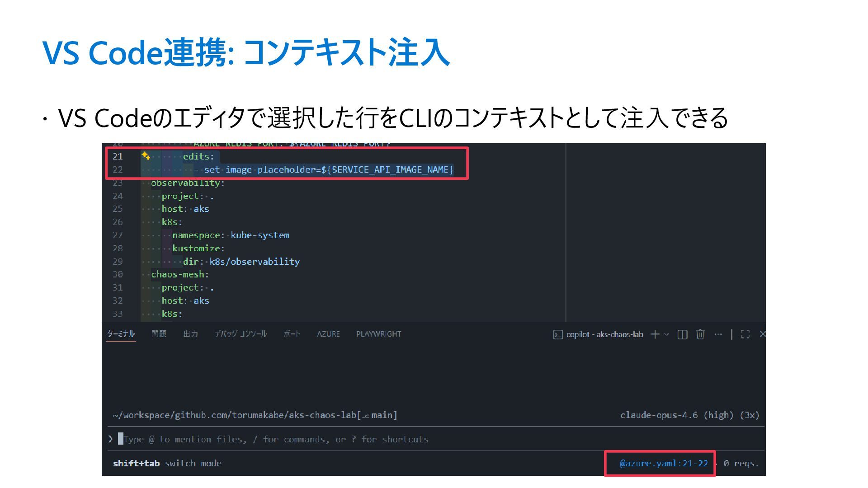Viewport: 868px width, 488px height.
Task: Click the new terminal plus icon
Action: (655, 334)
